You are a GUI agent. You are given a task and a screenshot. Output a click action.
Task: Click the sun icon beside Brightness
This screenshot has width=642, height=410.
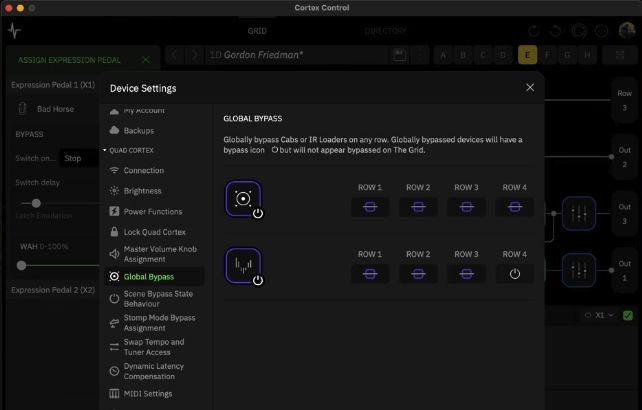pyautogui.click(x=114, y=190)
